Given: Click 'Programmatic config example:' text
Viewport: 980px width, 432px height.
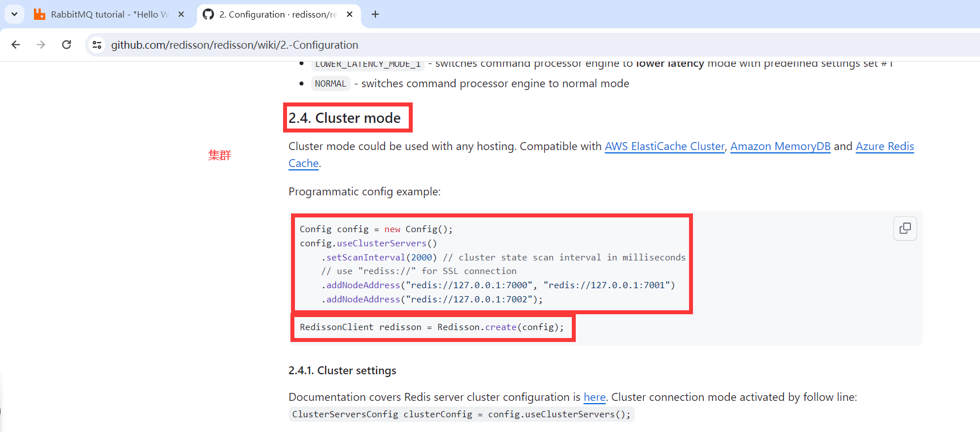Looking at the screenshot, I should (365, 191).
